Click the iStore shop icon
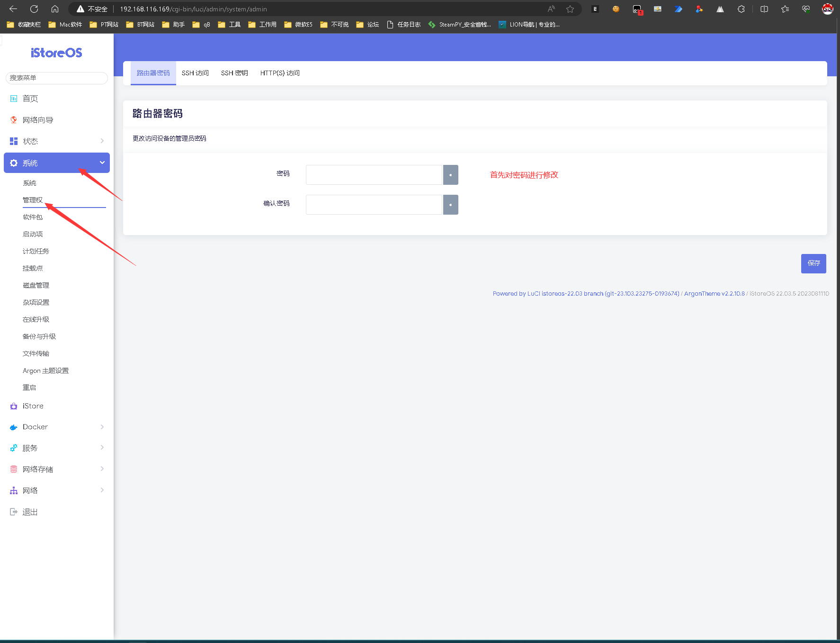 click(x=14, y=406)
